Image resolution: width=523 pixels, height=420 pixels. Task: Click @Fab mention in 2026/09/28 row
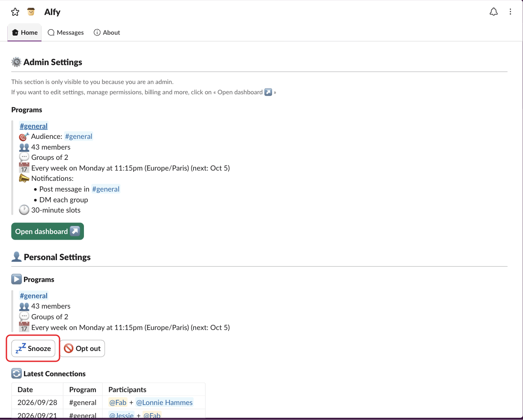(118, 402)
